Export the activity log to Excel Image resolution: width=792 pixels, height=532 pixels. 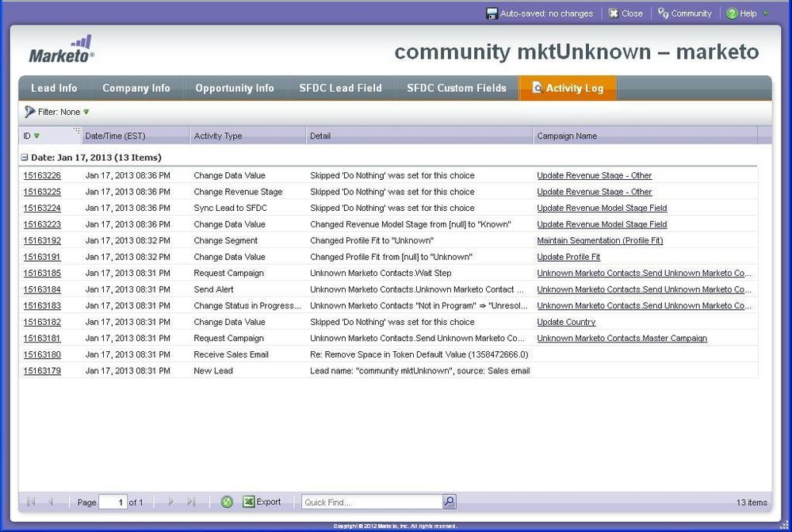(262, 502)
